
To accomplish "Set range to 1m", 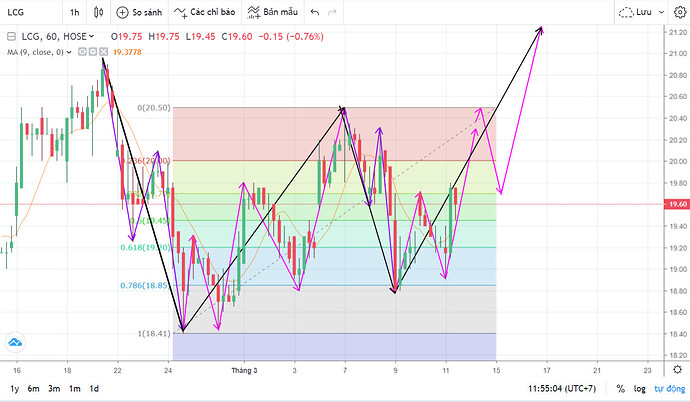I will pyautogui.click(x=75, y=389).
